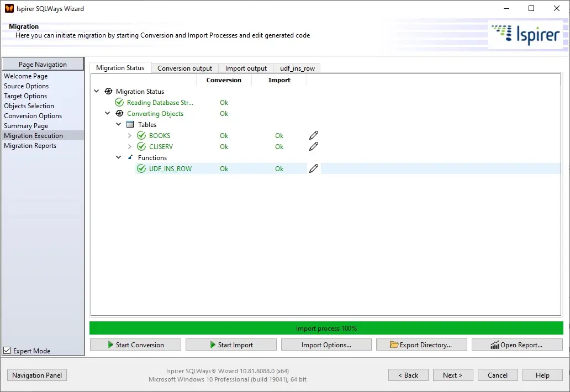The image size is (570, 392).
Task: Toggle the Expert Mode checkbox
Action: click(x=7, y=351)
